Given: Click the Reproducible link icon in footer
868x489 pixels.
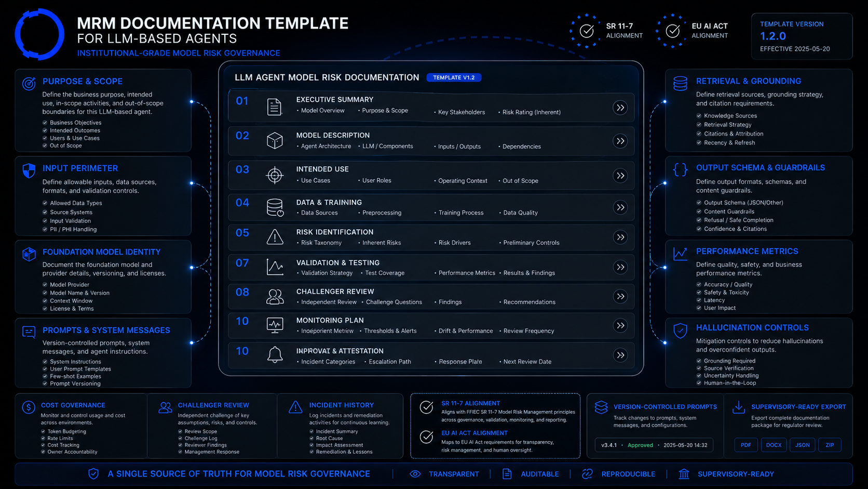Looking at the screenshot, I should pos(587,474).
